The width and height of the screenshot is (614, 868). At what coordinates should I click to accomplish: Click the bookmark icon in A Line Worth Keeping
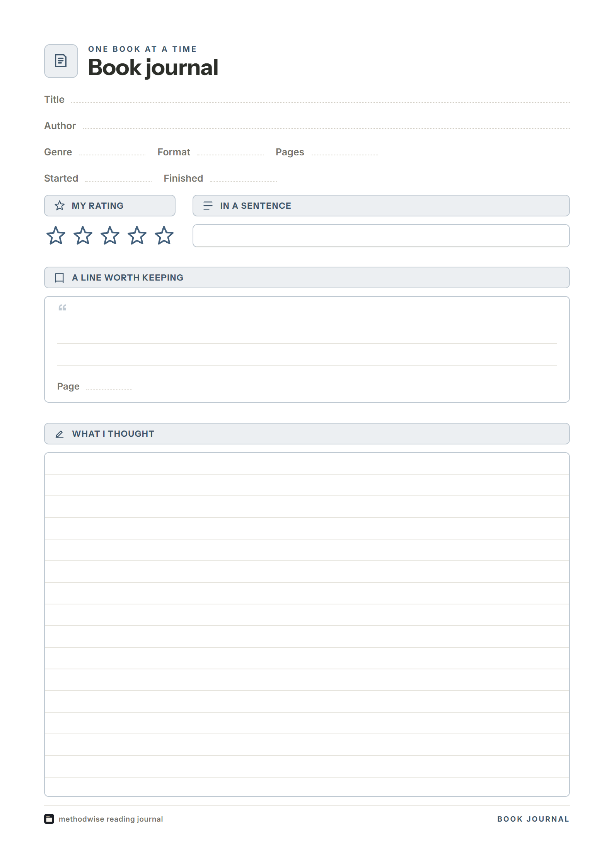pyautogui.click(x=60, y=278)
